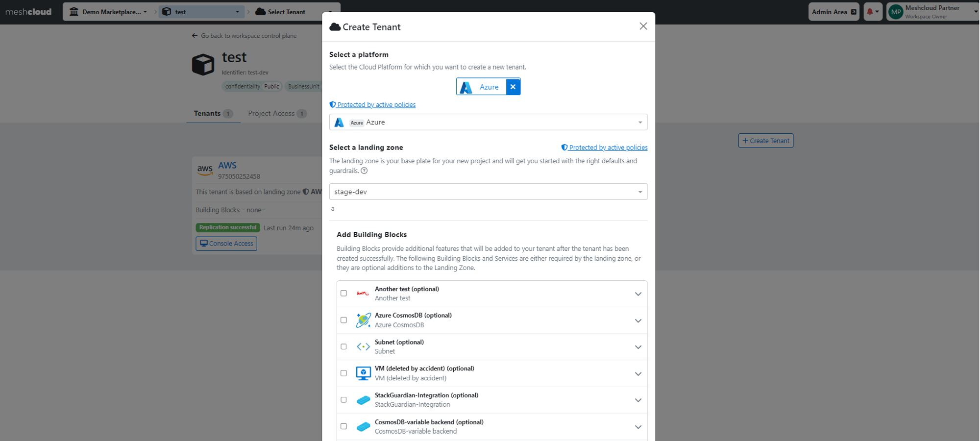Open the stage-dev landing zone dropdown
980x441 pixels.
pos(488,192)
